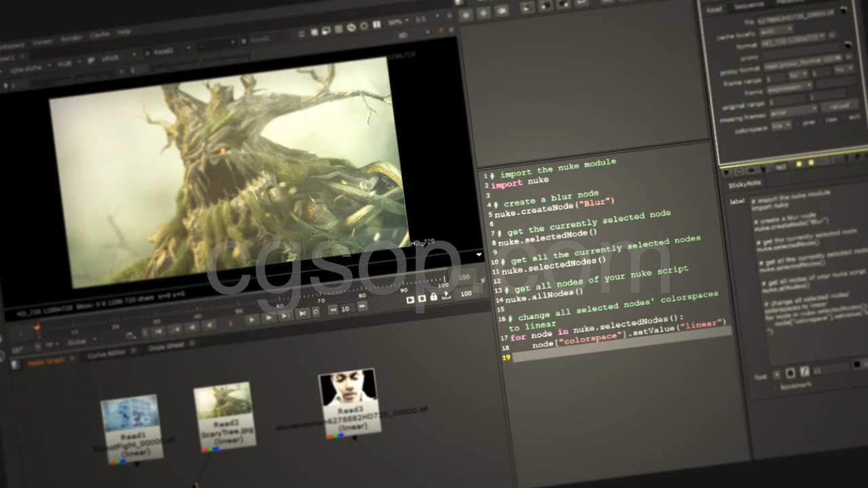The height and width of the screenshot is (488, 868).
Task: Toggle the raw data checkbox
Action: (x=819, y=121)
